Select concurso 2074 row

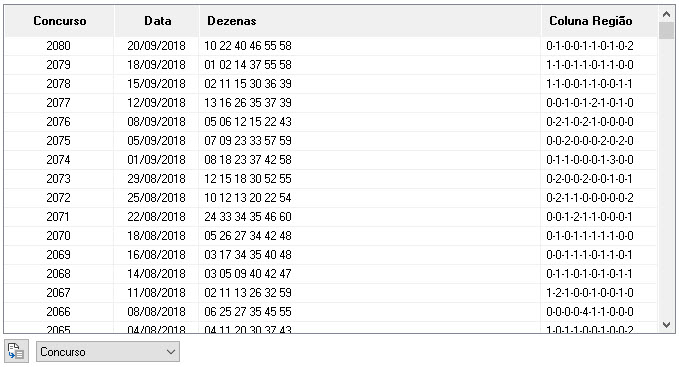[x=330, y=160]
